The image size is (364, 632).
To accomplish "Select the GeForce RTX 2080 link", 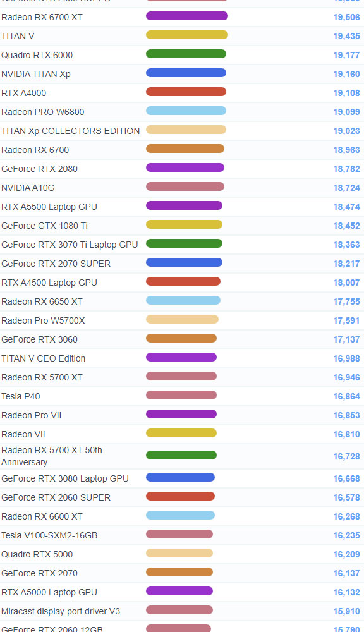I will (x=40, y=169).
